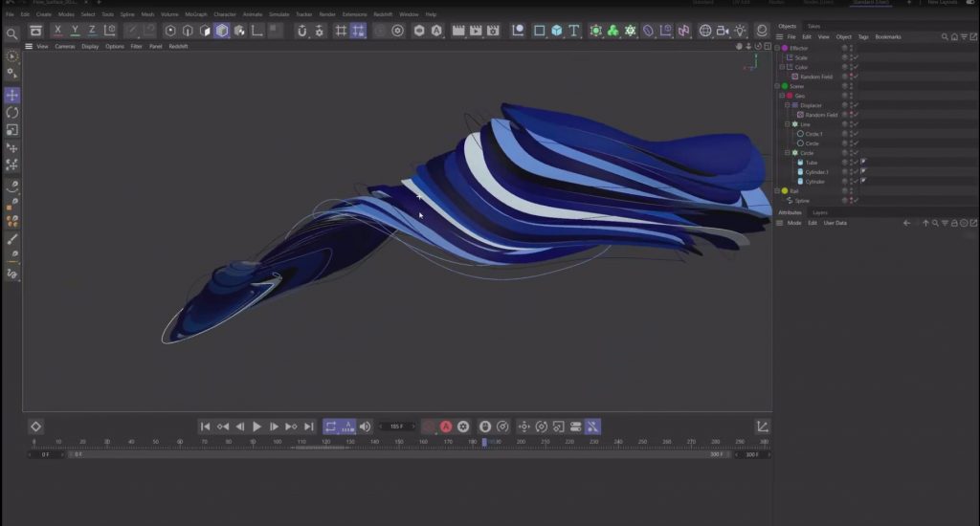Collapse the Effector group in tree

point(777,48)
